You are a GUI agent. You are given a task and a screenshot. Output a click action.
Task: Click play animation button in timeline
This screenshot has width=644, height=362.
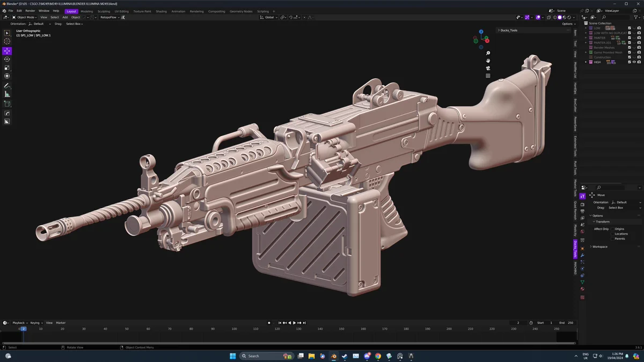294,323
